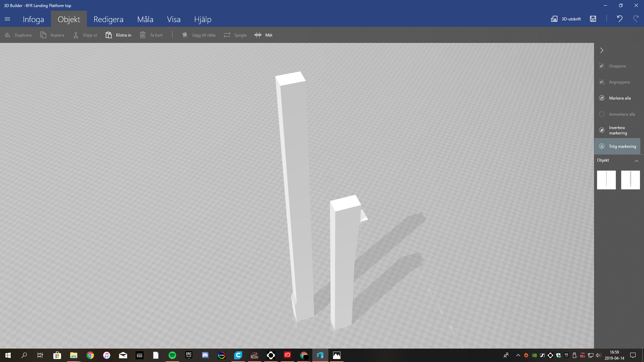Viewport: 644px width, 362px height.
Task: Select the first object thumbnail
Action: (x=606, y=180)
